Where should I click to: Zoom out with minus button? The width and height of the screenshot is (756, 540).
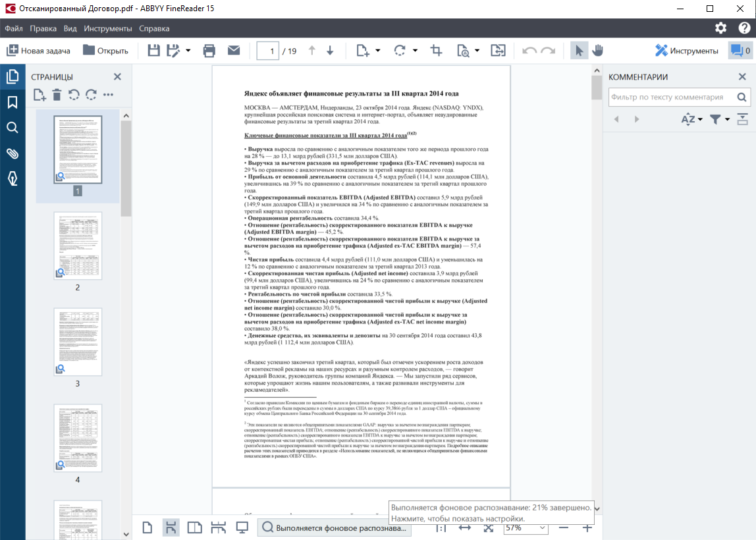click(x=563, y=528)
